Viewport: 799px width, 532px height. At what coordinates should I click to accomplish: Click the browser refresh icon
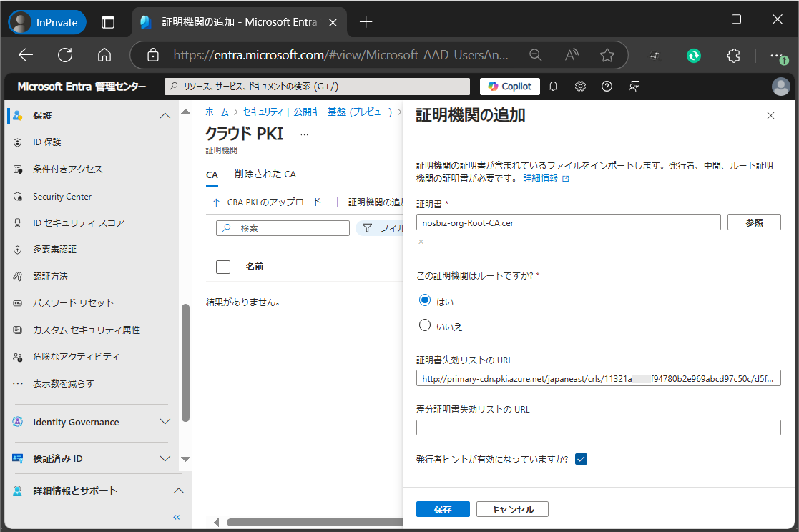(x=65, y=55)
